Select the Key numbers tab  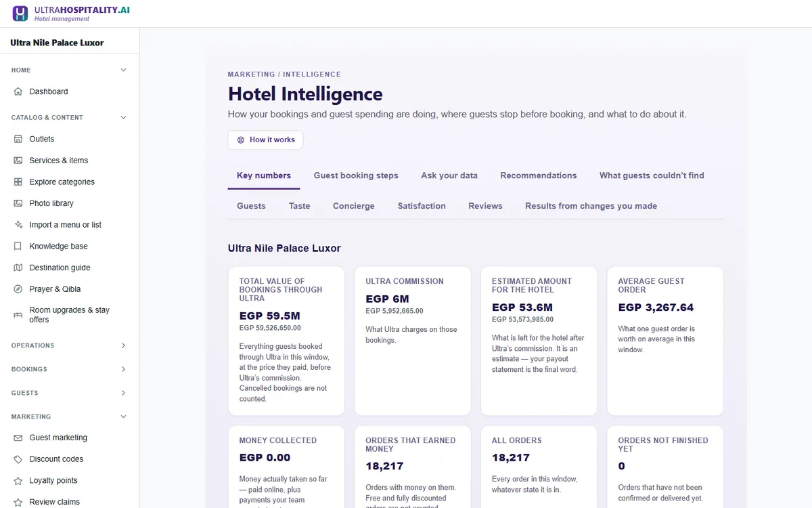point(264,175)
